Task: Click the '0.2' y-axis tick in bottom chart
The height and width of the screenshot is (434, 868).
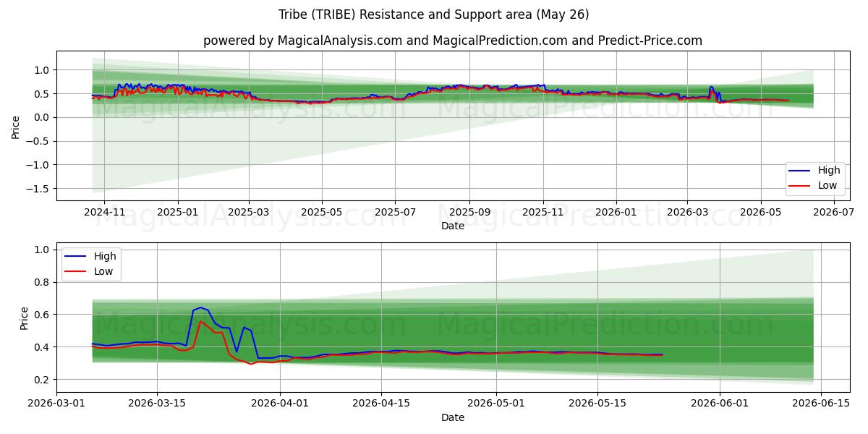Action: 43,380
